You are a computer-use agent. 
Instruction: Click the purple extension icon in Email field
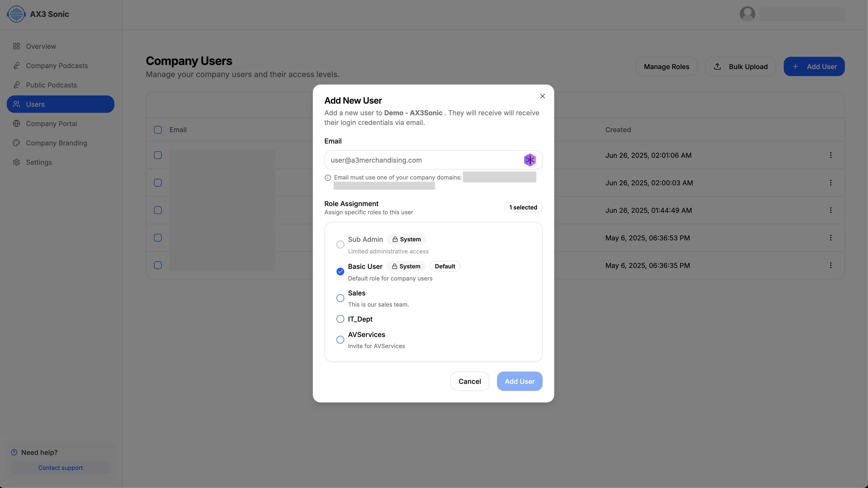(x=530, y=160)
